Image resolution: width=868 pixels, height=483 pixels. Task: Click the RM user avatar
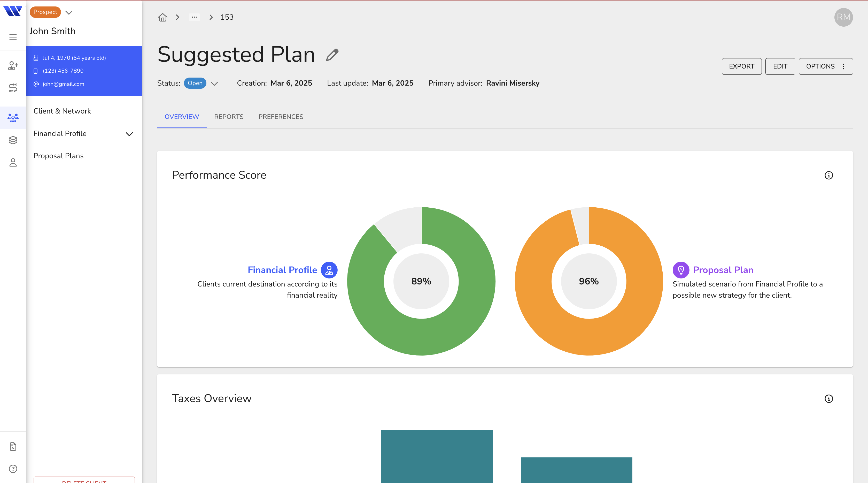pyautogui.click(x=843, y=17)
